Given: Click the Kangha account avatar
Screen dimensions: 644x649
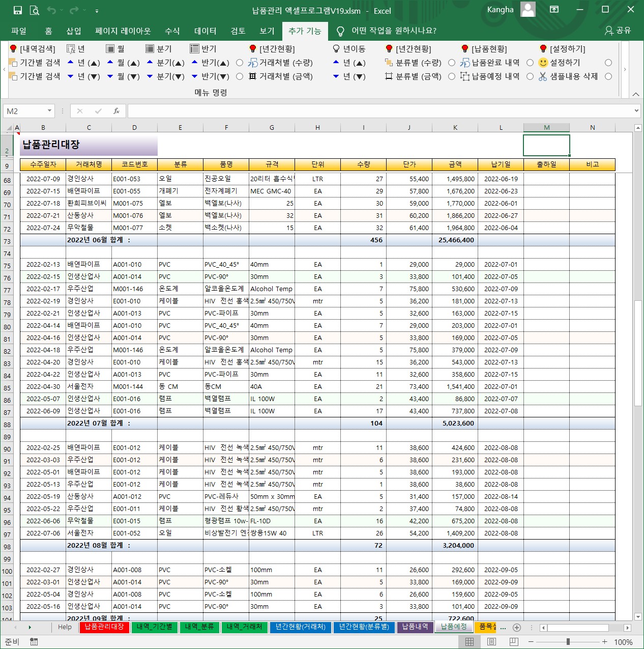Looking at the screenshot, I should click(x=528, y=9).
